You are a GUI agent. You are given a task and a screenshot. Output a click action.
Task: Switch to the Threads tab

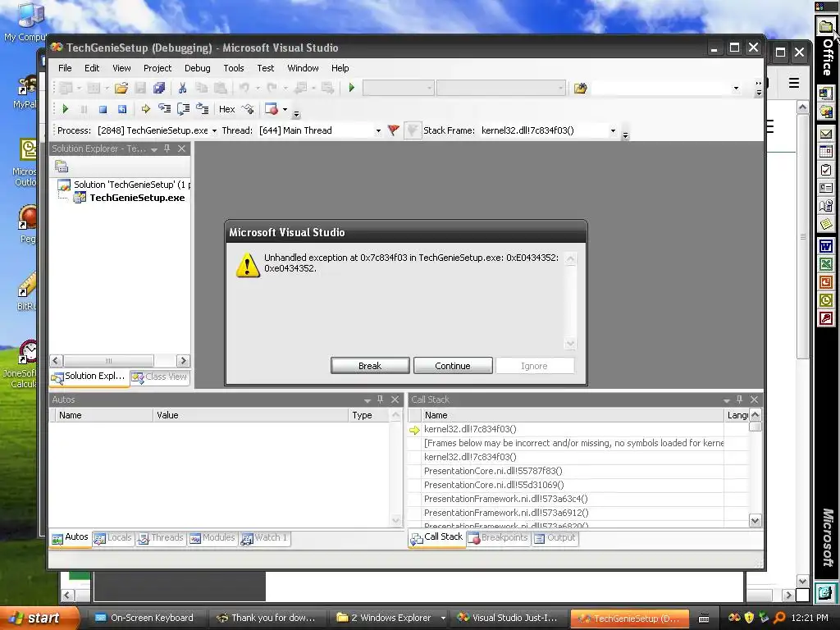coord(161,537)
